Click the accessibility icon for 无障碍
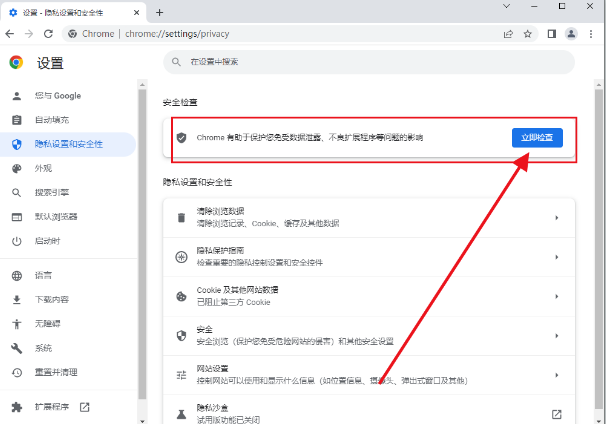Viewport: 606px width, 424px height. coord(17,324)
